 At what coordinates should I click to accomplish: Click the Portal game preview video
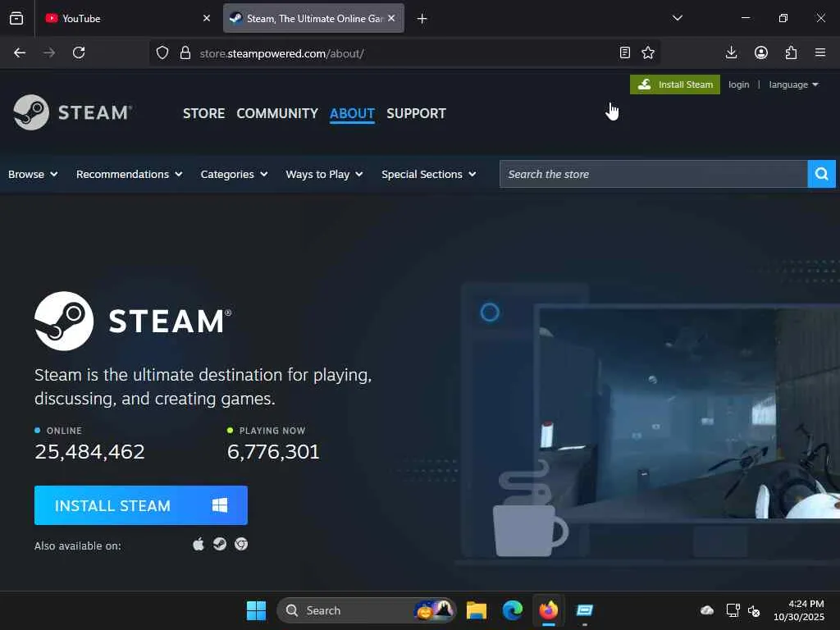[688, 413]
